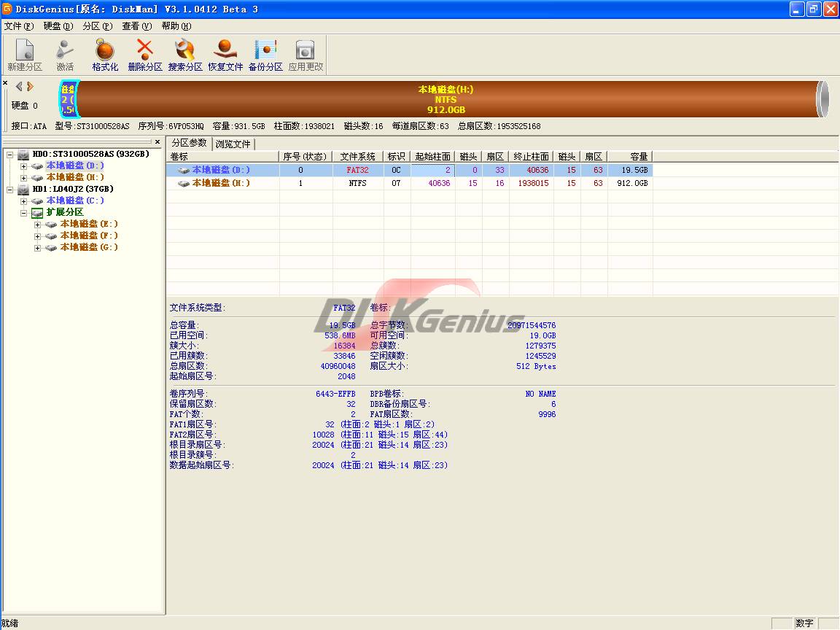Screen dimensions: 840x630
Task: Click the 容量 column header
Action: tap(630, 157)
